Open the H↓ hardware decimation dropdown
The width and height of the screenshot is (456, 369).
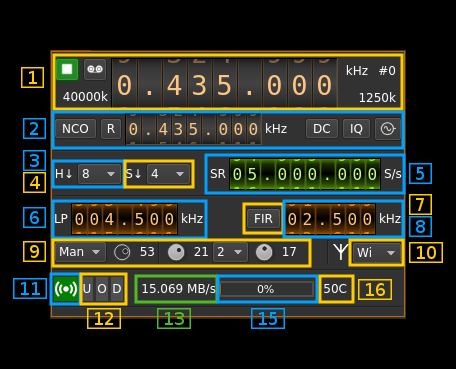99,174
